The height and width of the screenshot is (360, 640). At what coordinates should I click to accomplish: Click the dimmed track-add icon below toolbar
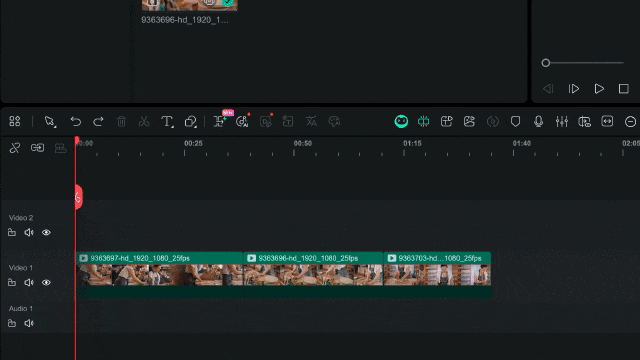click(60, 148)
